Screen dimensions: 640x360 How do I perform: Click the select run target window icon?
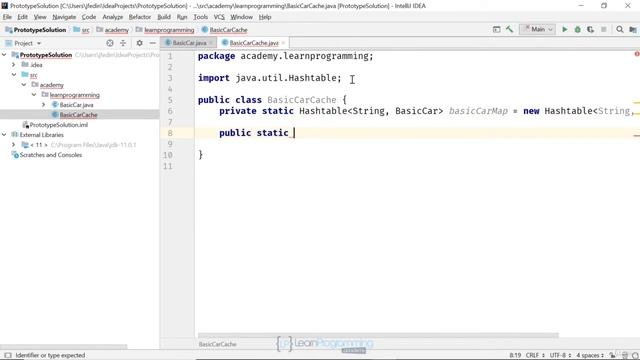[x=496, y=29]
